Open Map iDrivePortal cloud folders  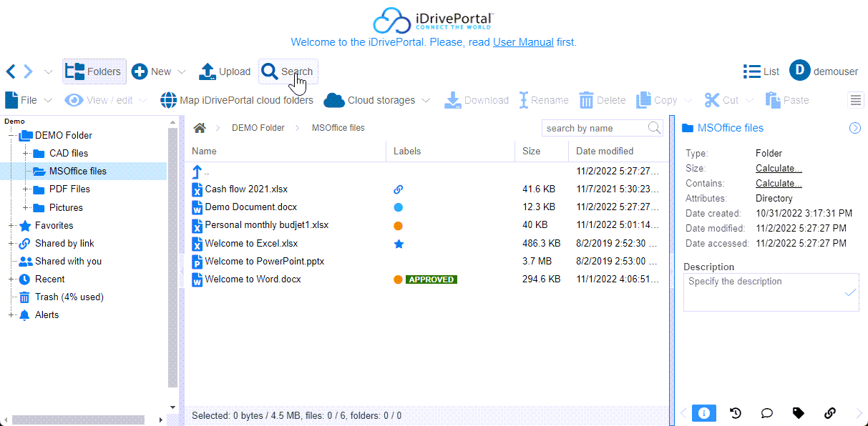click(237, 100)
